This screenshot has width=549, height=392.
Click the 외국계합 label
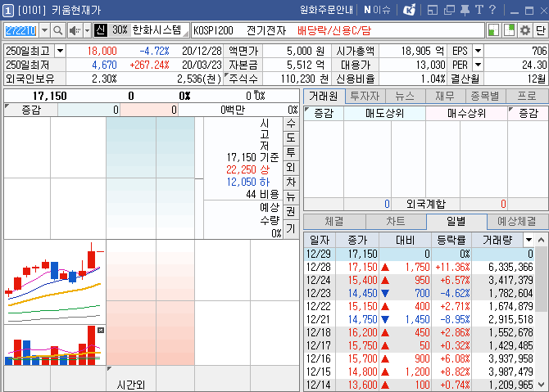point(425,204)
